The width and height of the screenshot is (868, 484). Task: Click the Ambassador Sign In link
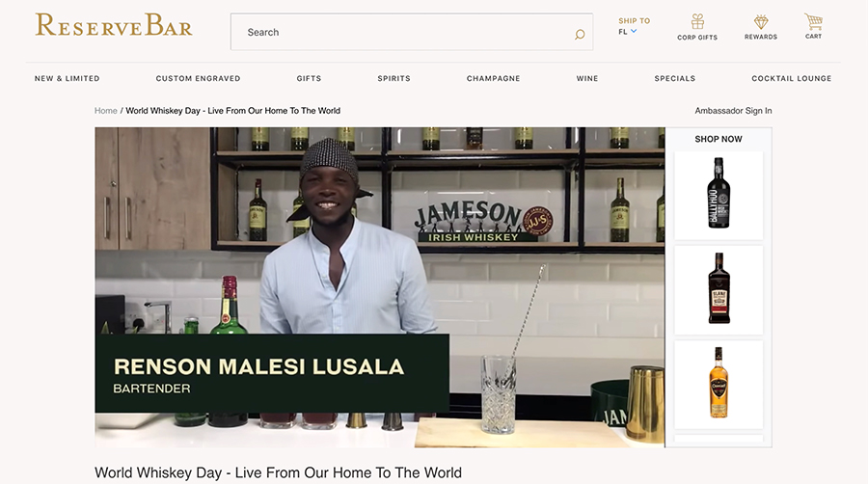pos(733,111)
